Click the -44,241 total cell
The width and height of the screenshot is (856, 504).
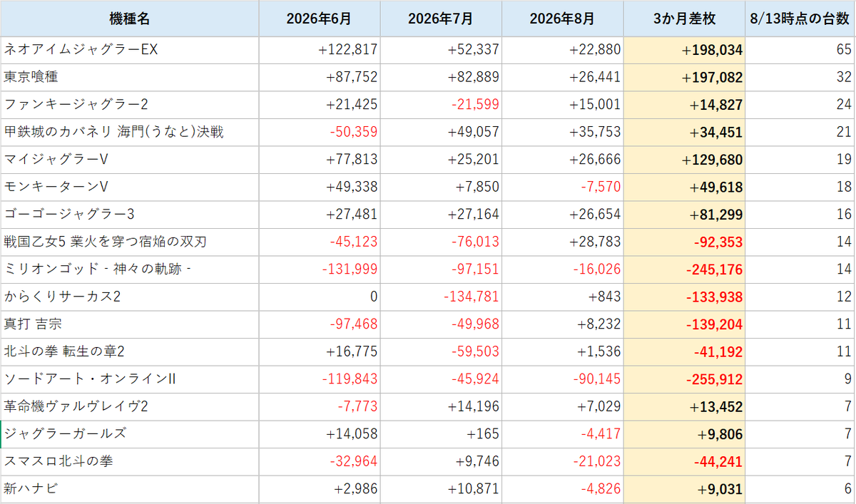click(684, 462)
